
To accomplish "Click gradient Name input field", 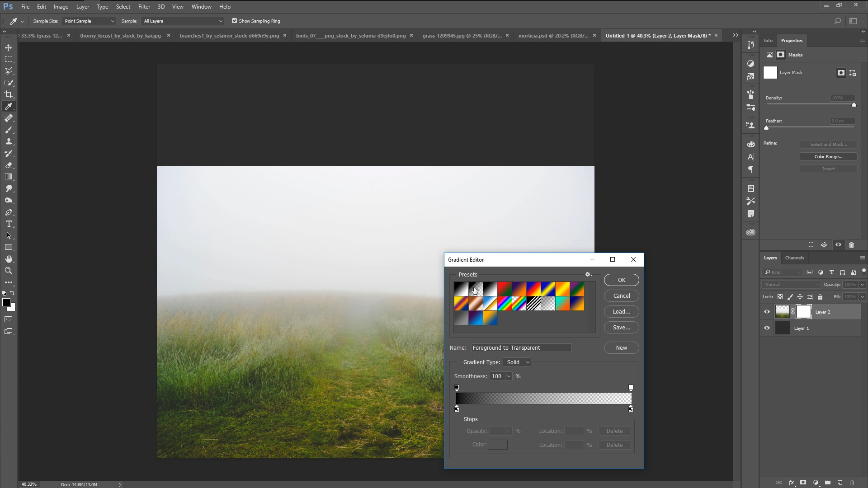I will pyautogui.click(x=521, y=348).
